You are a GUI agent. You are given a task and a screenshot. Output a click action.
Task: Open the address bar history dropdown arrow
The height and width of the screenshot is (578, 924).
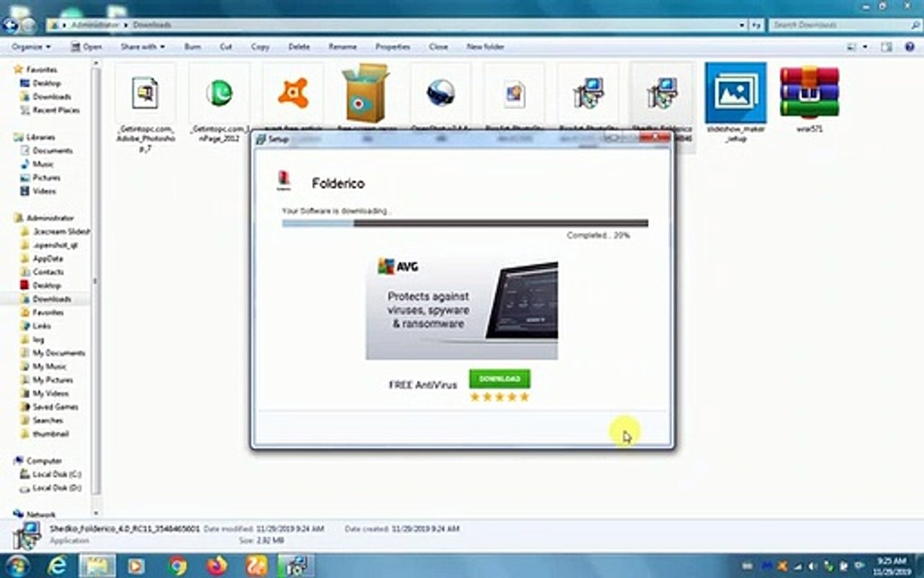click(742, 25)
